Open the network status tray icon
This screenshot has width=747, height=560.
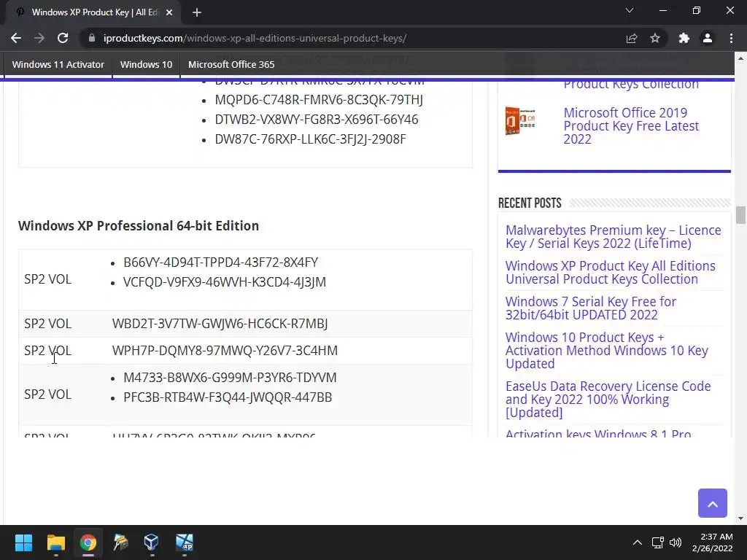658,542
